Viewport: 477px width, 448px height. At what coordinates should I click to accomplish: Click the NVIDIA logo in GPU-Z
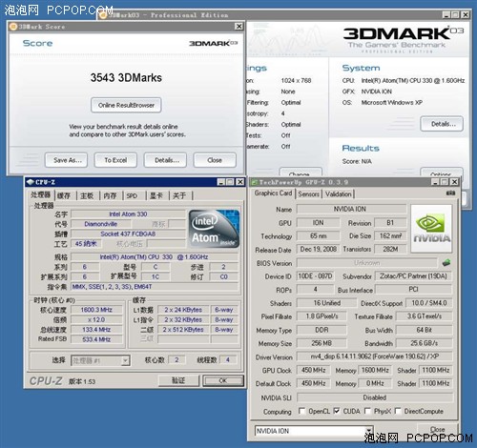pos(431,229)
